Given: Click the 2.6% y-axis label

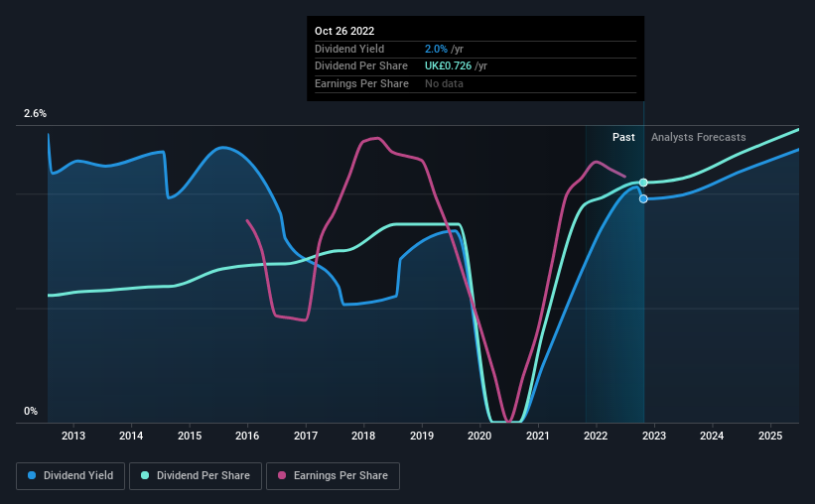Looking at the screenshot, I should pos(35,113).
